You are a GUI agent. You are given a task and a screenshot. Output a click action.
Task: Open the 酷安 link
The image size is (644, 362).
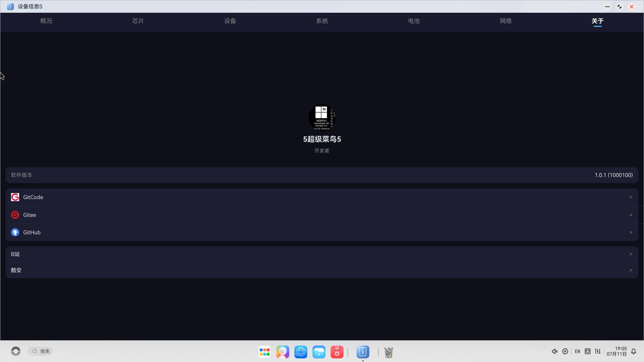322,270
